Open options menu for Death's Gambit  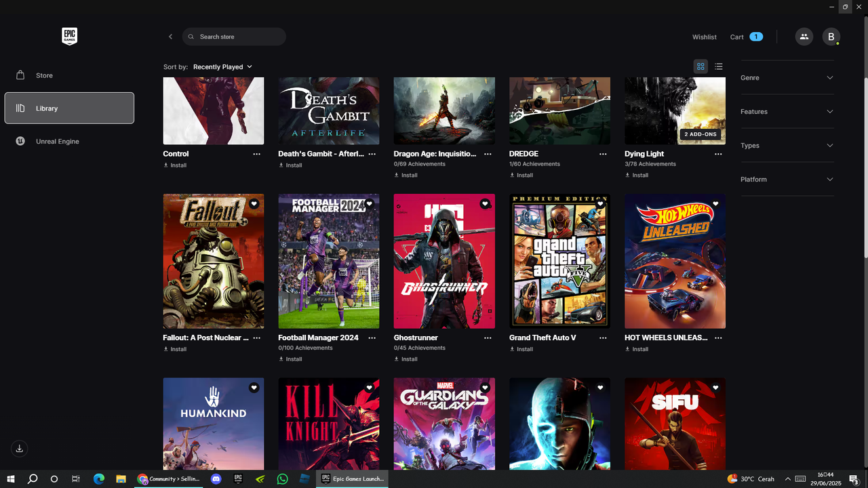[372, 154]
